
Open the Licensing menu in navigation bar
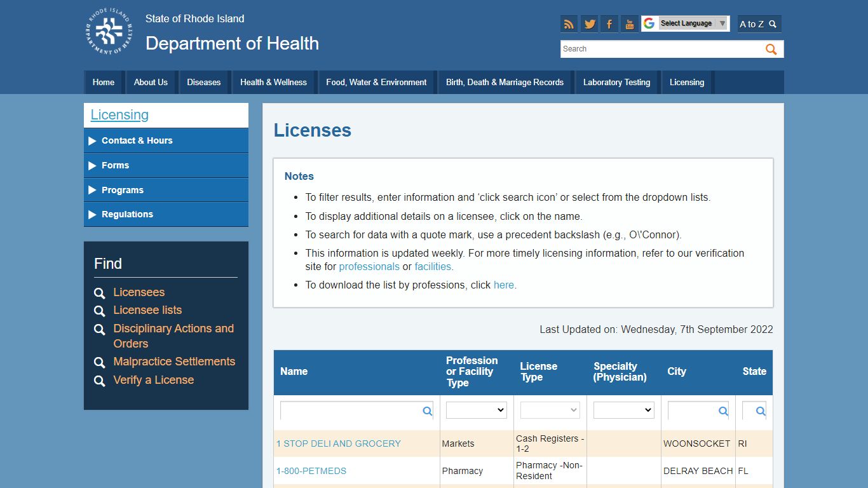(x=687, y=82)
